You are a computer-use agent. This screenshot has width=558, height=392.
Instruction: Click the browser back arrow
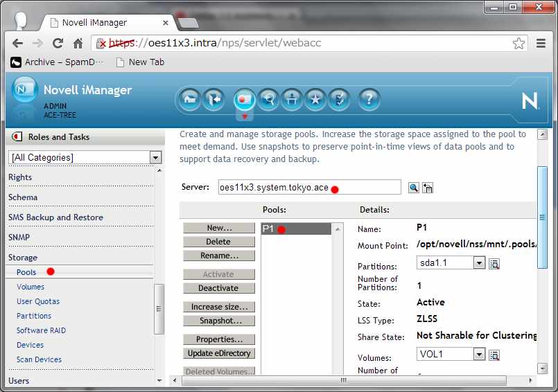pyautogui.click(x=17, y=44)
